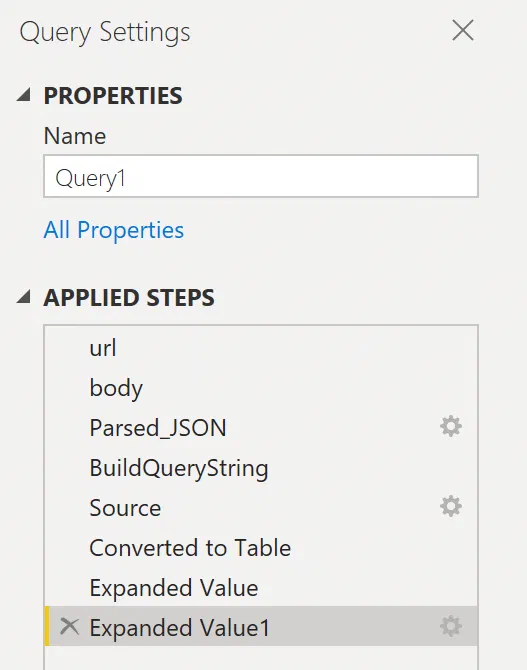Open the All Properties link

114,230
